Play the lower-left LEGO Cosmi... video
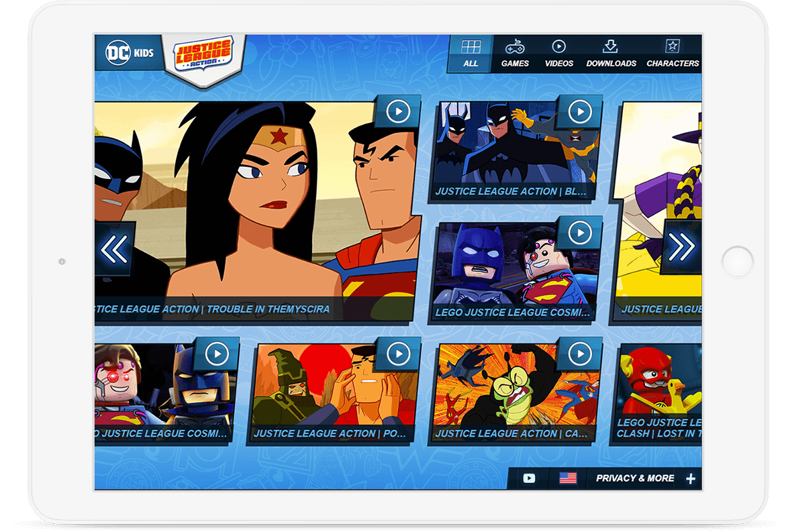Viewport: 786px width, 532px height. [x=217, y=354]
